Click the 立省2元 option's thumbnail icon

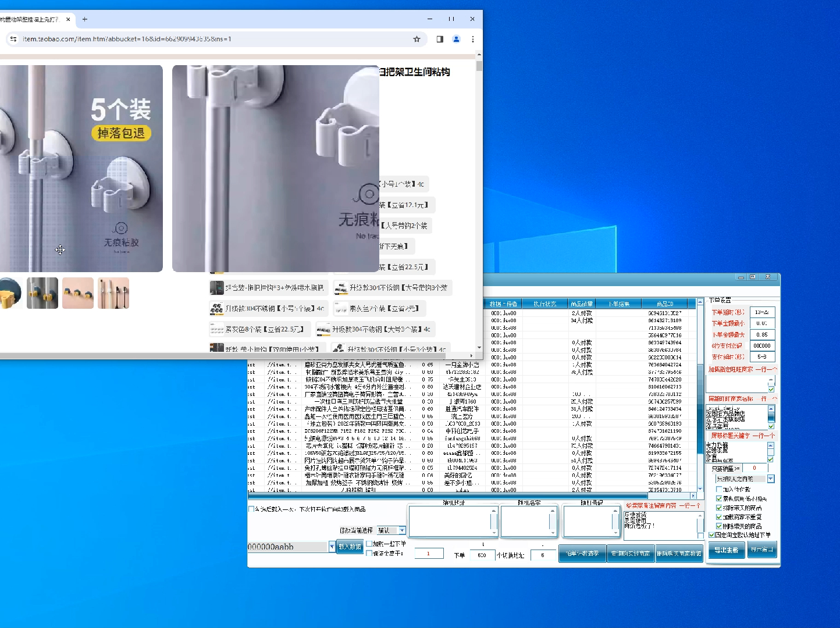point(340,309)
